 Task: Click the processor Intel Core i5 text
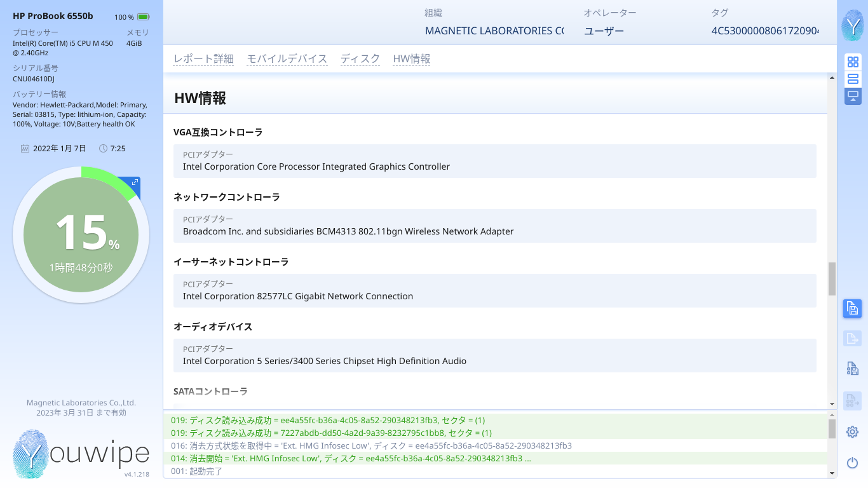(63, 48)
